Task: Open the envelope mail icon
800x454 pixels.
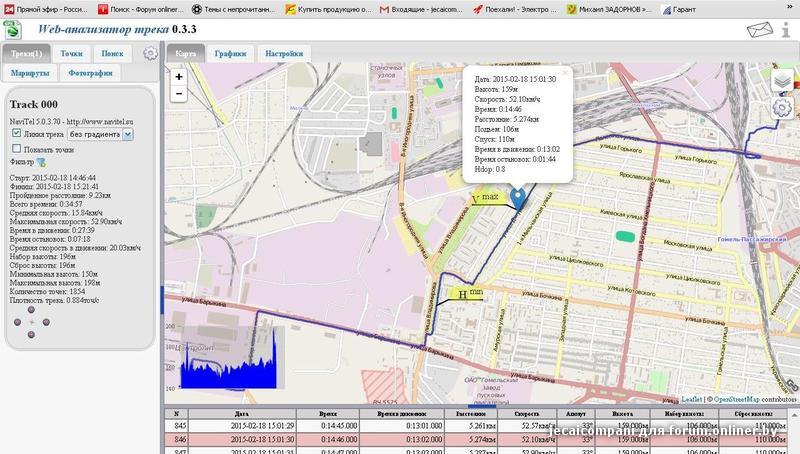Action: [758, 29]
